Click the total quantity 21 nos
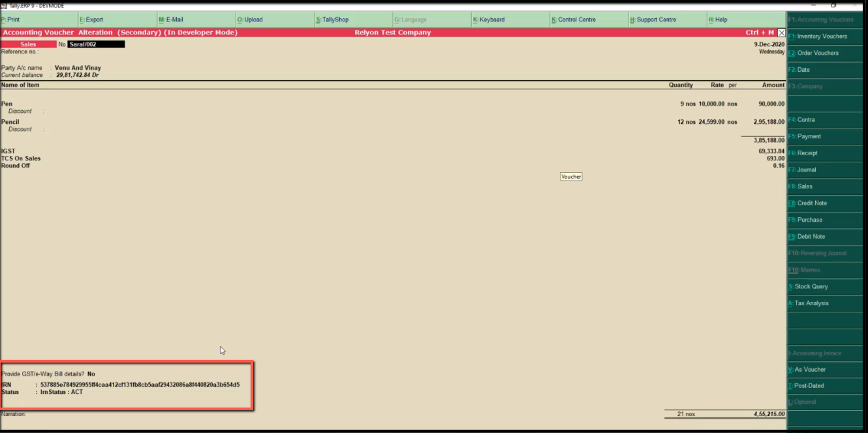The width and height of the screenshot is (868, 433). [x=686, y=414]
